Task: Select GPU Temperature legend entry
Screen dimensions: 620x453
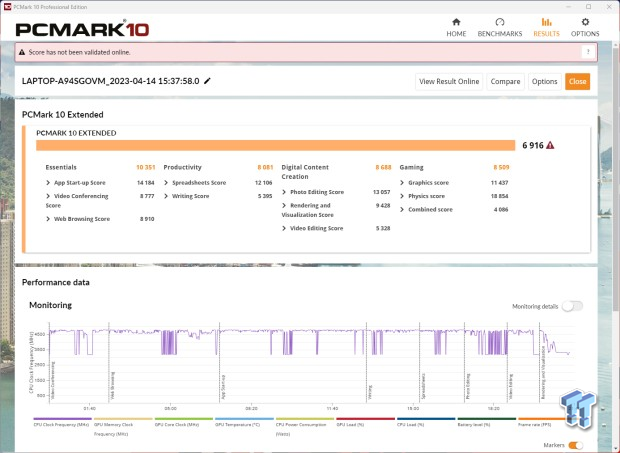Action: tap(244, 422)
